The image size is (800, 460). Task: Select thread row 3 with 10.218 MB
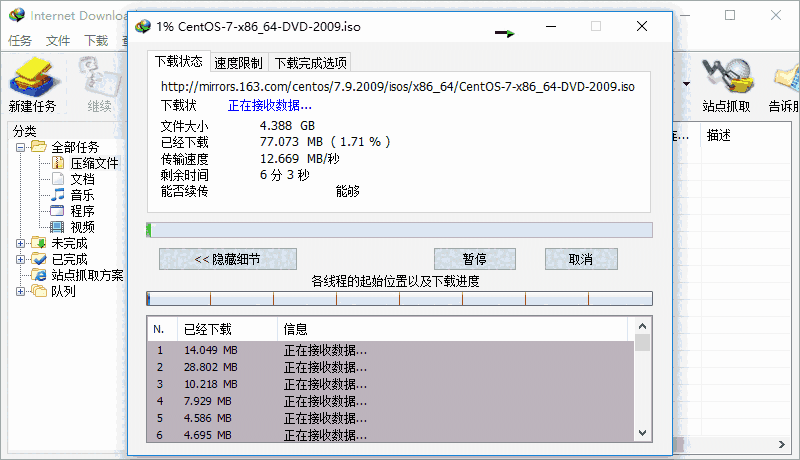click(391, 384)
